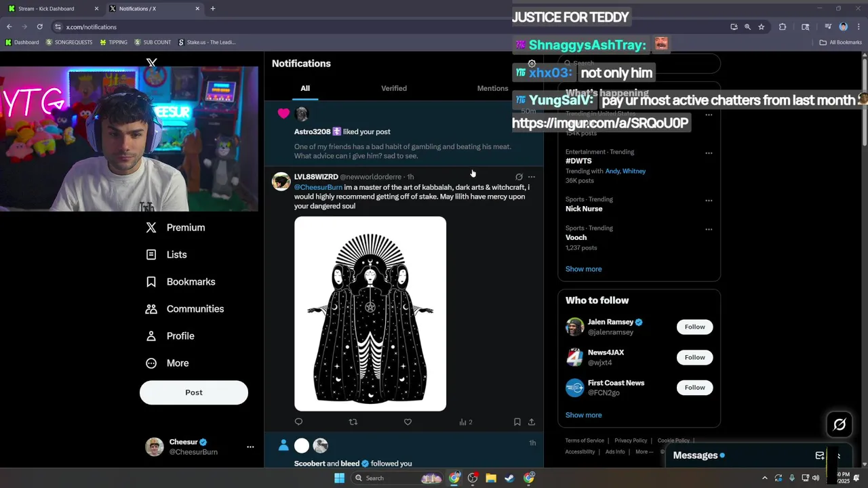
Task: Open the Terms of Service link
Action: coord(585,441)
